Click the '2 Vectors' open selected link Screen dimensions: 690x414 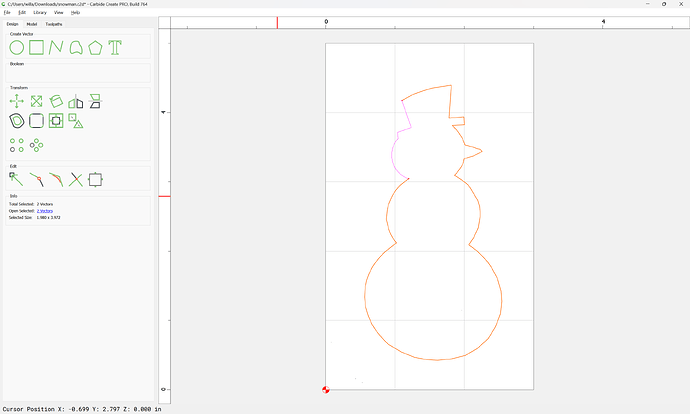(45, 211)
